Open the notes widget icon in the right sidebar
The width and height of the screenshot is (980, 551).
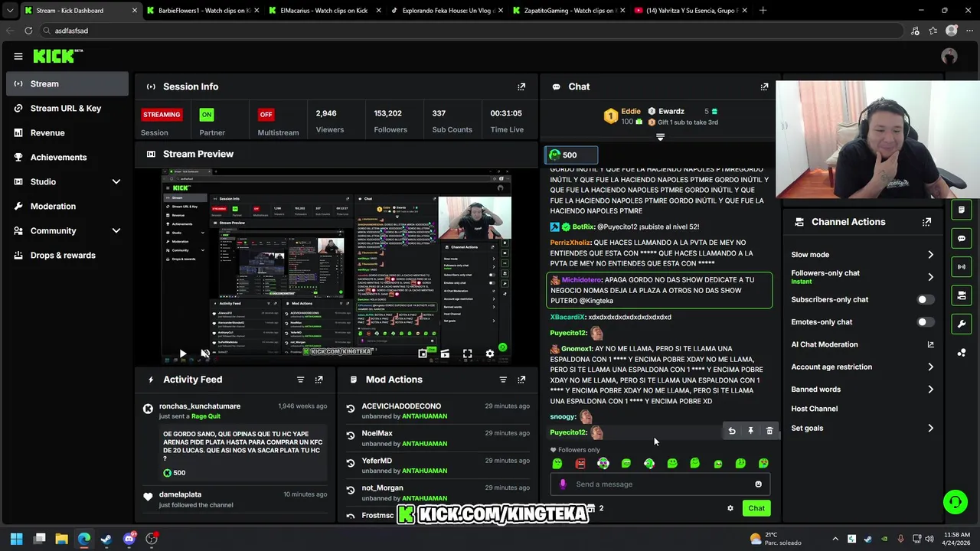pyautogui.click(x=962, y=210)
